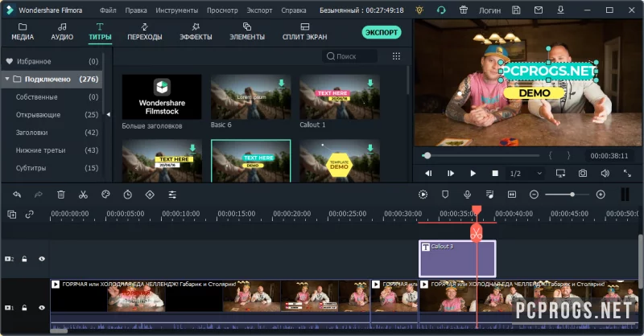Click the ЭКСПОРТ button

pos(382,32)
